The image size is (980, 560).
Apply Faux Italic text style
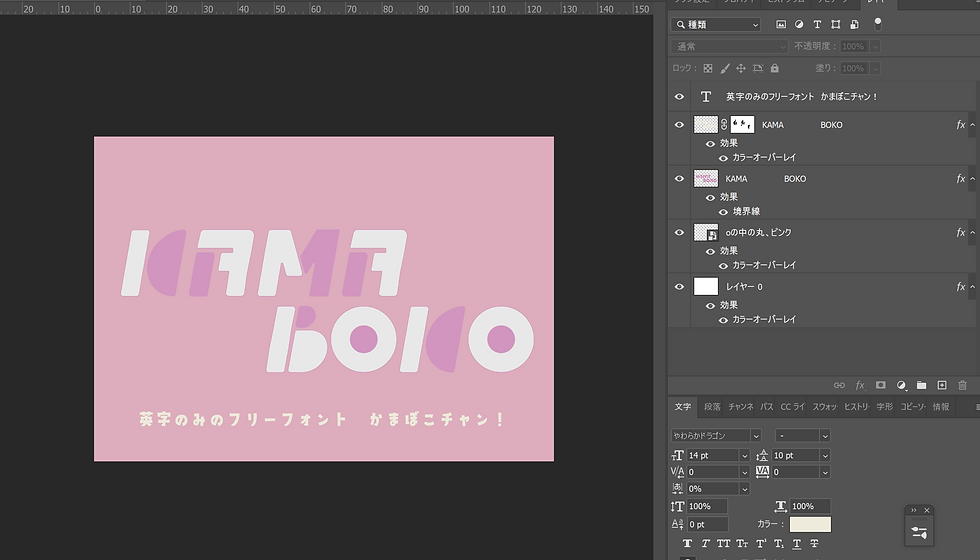point(706,544)
